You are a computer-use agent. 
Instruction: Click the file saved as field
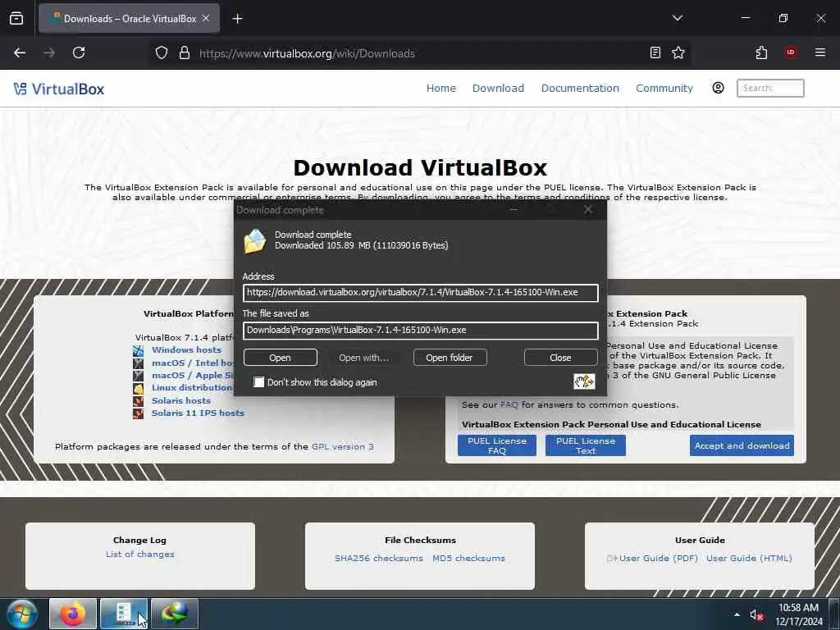421,330
